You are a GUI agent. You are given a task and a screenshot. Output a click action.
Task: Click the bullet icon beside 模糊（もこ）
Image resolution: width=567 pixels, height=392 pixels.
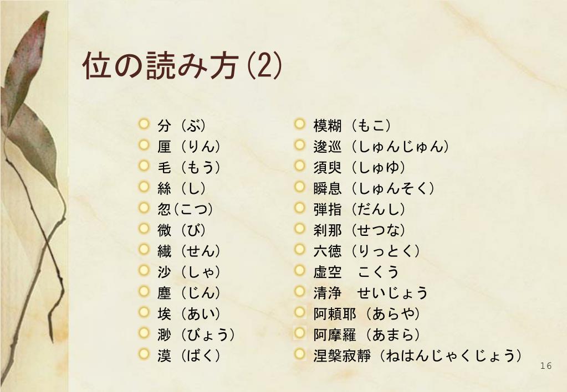pyautogui.click(x=300, y=124)
